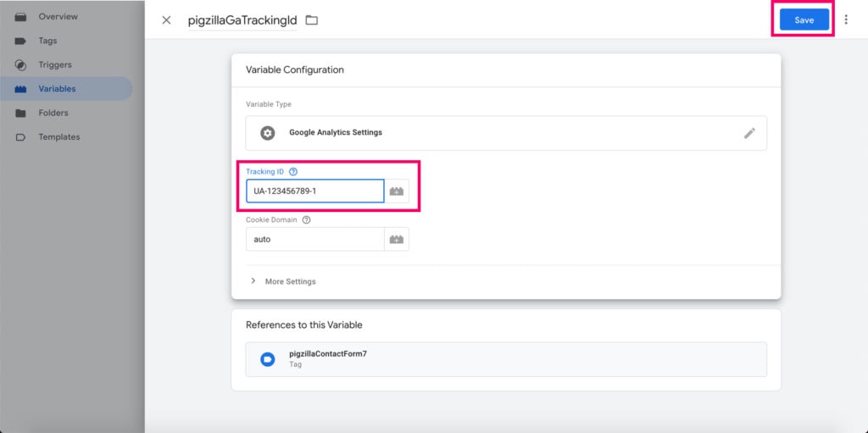The height and width of the screenshot is (433, 868).
Task: Edit the variable type with the pencil icon
Action: pos(749,133)
